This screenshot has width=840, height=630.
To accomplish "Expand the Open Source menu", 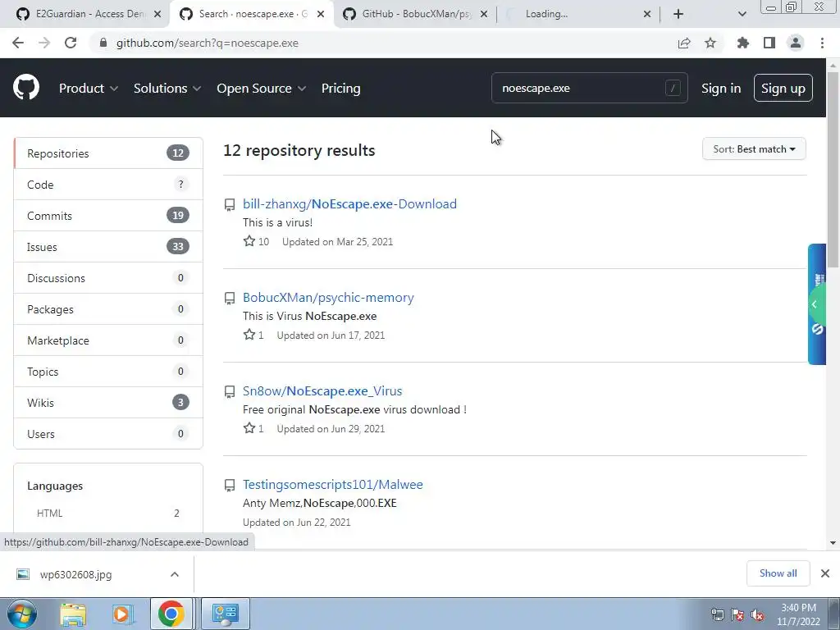I will [x=262, y=89].
